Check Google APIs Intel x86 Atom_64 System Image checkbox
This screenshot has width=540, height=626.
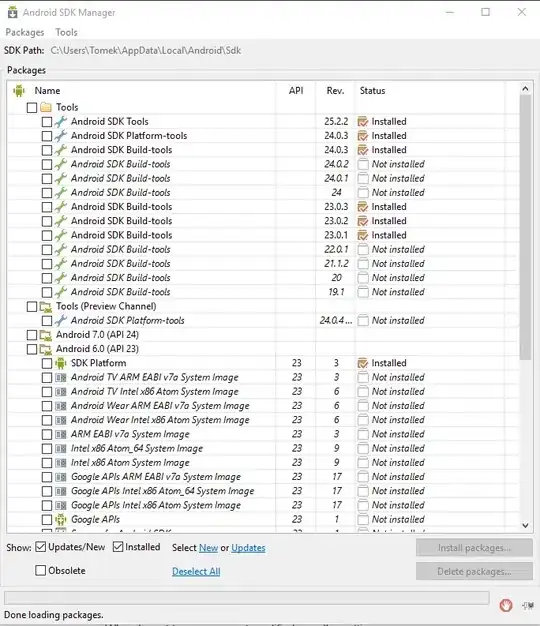[x=47, y=491]
